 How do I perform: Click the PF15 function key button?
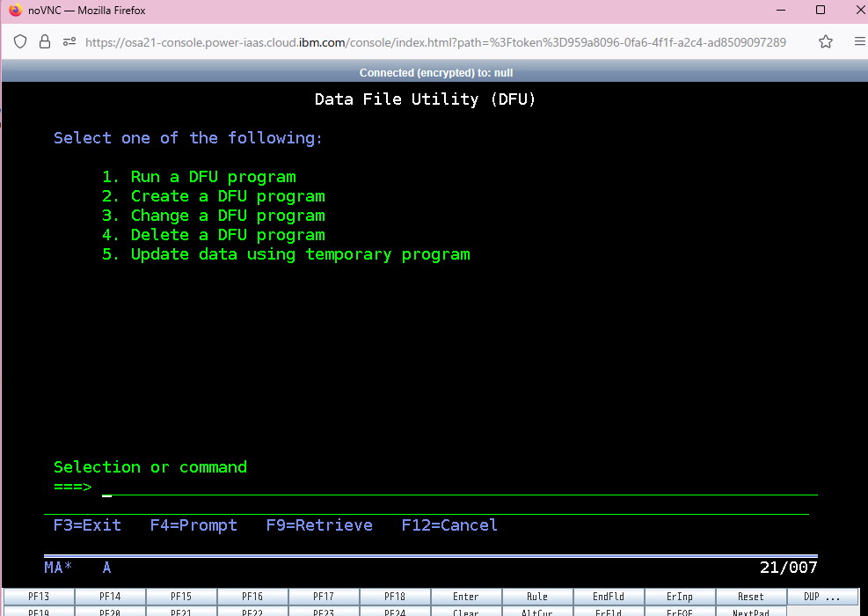[x=181, y=597]
